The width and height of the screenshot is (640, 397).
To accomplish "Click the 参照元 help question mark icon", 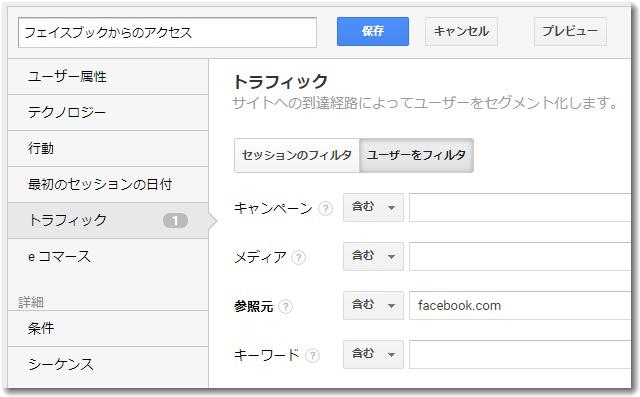I will point(285,306).
